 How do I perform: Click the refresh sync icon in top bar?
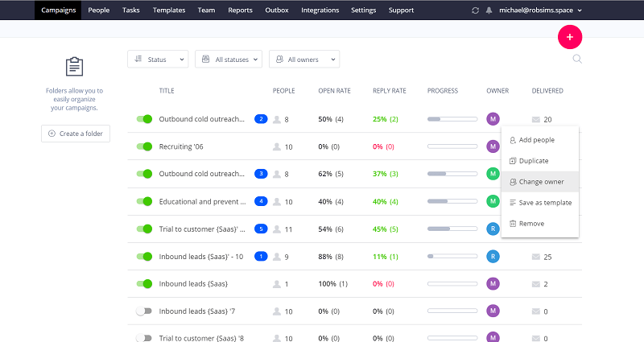pos(476,10)
